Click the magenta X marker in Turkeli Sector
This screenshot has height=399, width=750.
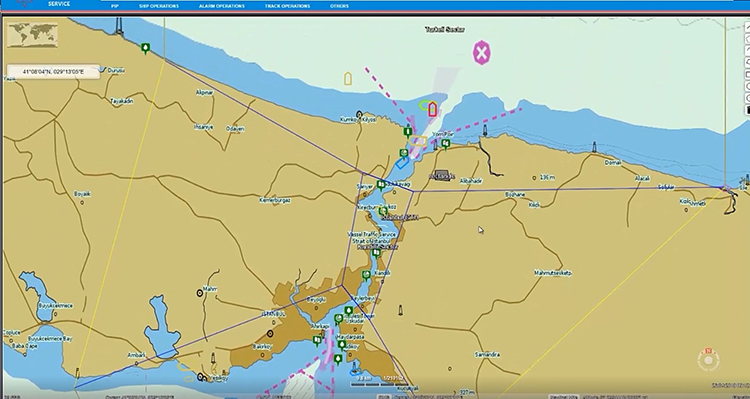(x=482, y=53)
